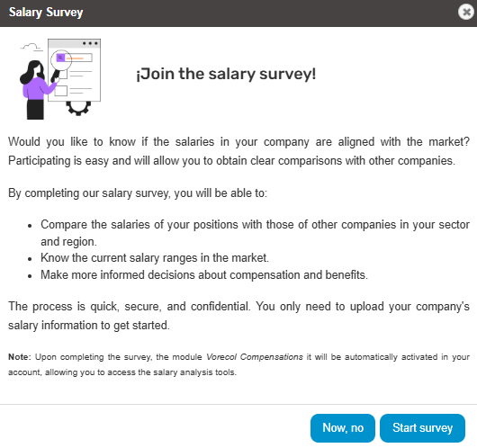This screenshot has height=448, width=477.
Task: Click the Start survey button
Action: pyautogui.click(x=422, y=427)
